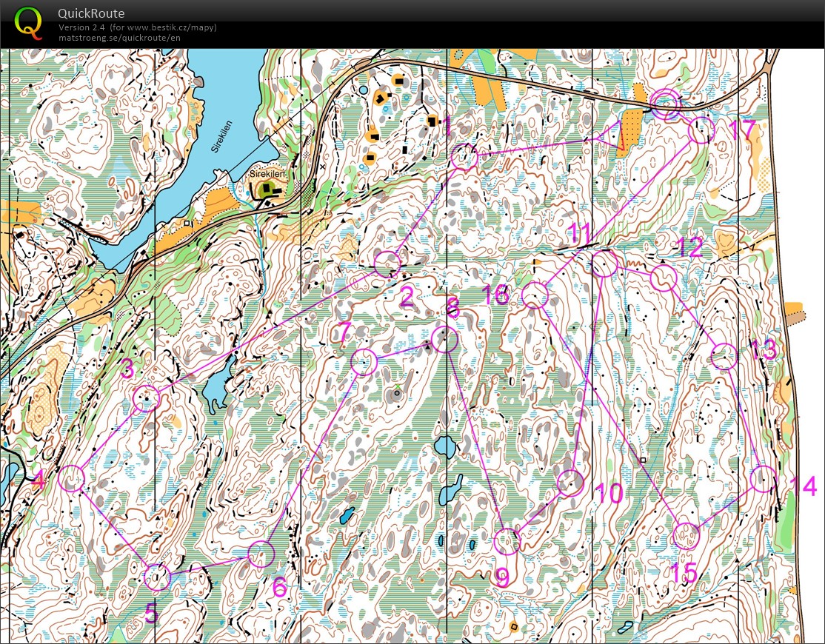Click the "QuickRoute" title text
The width and height of the screenshot is (825, 644).
[x=91, y=13]
